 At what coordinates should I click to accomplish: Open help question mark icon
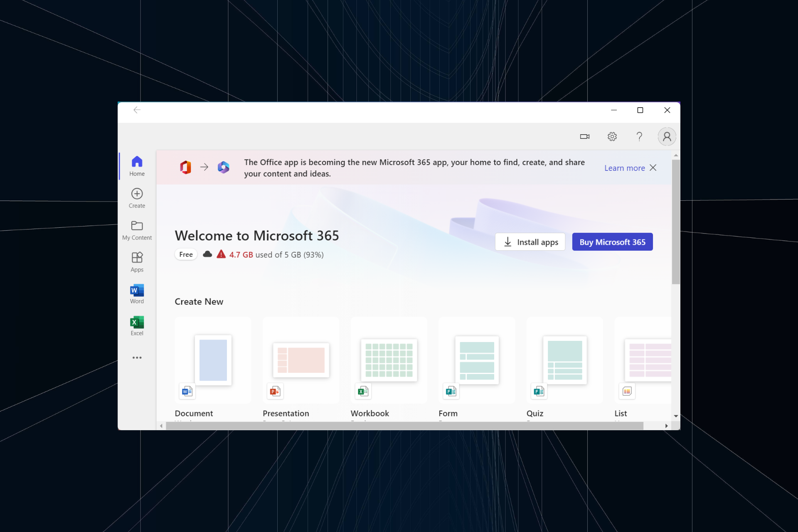(x=639, y=136)
